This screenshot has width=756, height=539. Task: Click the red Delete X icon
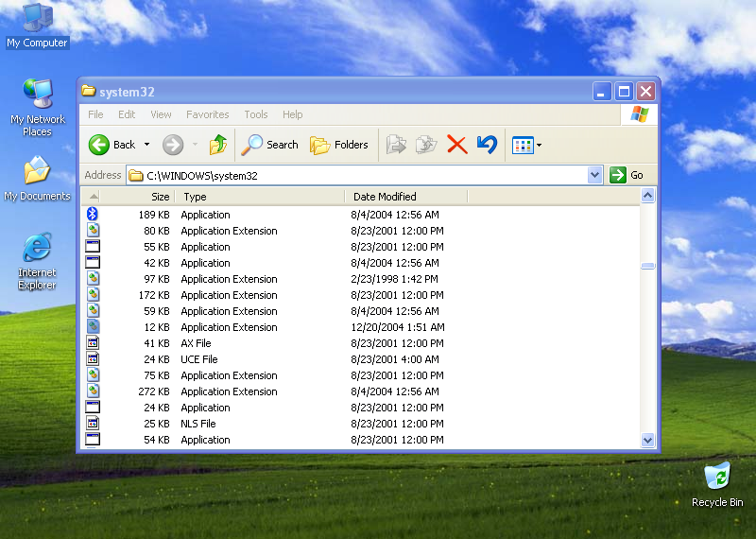(x=457, y=145)
